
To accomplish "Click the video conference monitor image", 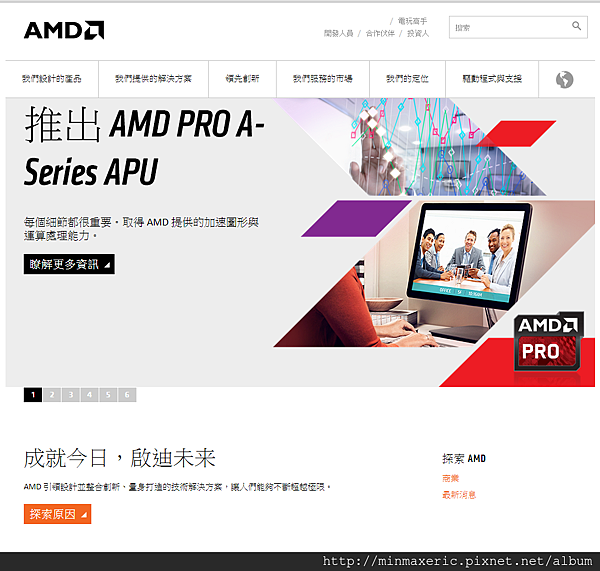I will pos(470,256).
